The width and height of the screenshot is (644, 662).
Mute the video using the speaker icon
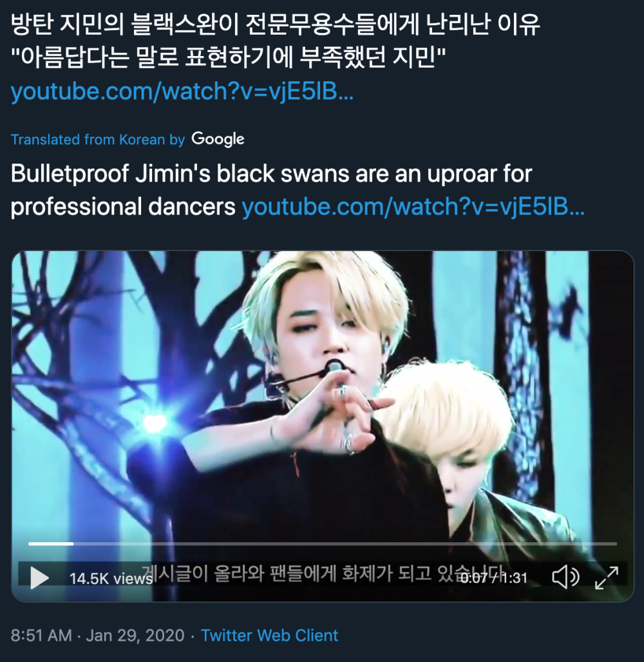tap(566, 577)
